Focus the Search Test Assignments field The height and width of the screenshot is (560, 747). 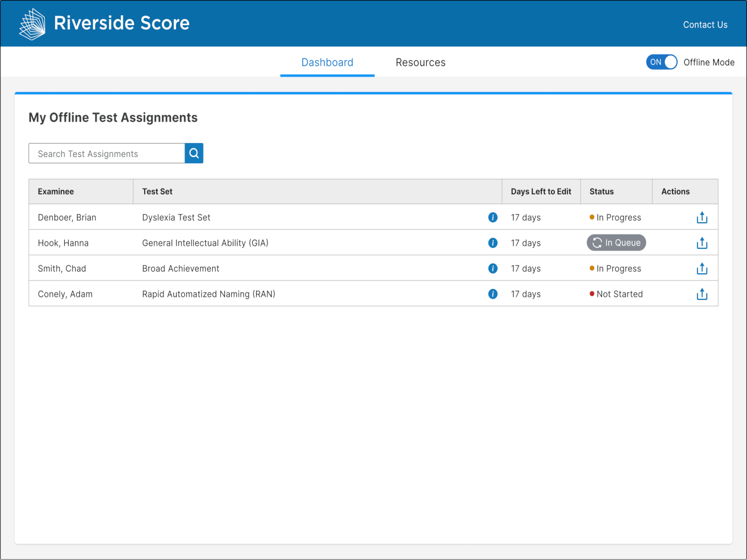107,153
